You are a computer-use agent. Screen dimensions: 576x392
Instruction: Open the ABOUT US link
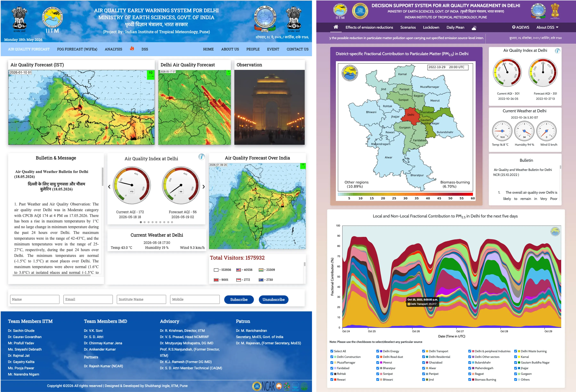click(230, 49)
